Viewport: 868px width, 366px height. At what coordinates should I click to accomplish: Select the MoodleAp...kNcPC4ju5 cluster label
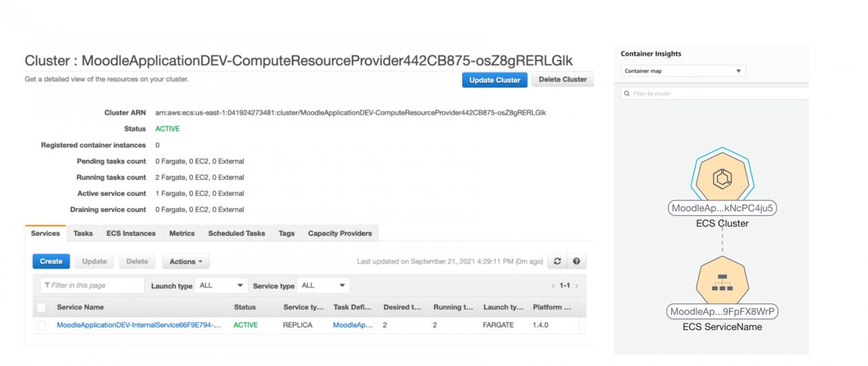[723, 208]
